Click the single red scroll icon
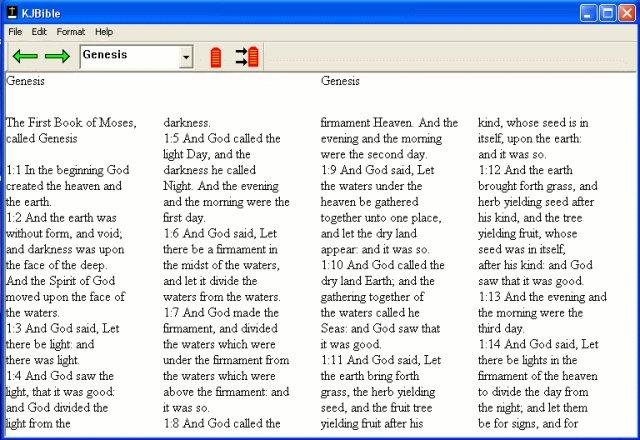Image resolution: width=640 pixels, height=440 pixels. pos(216,57)
